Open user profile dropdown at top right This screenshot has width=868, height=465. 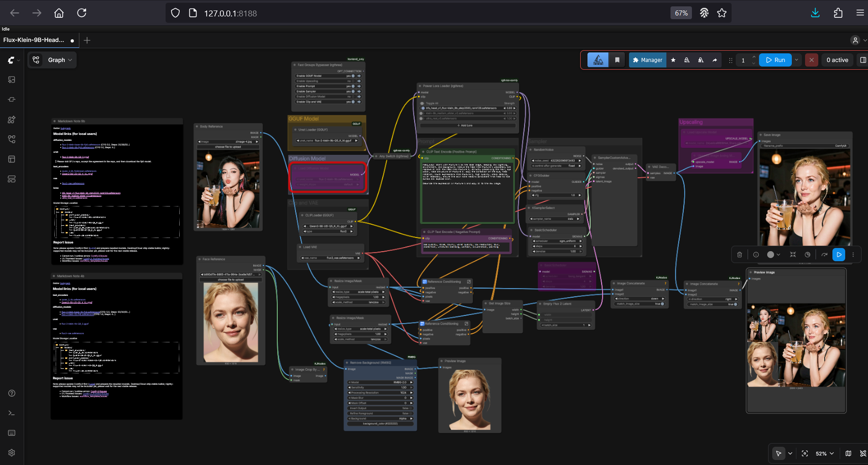[859, 40]
